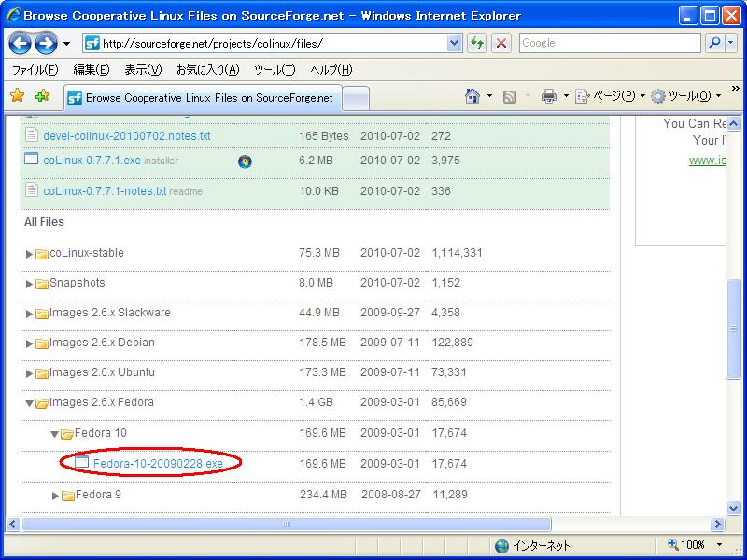Open the 表示(V) menu
This screenshot has height=560, width=747.
(143, 70)
